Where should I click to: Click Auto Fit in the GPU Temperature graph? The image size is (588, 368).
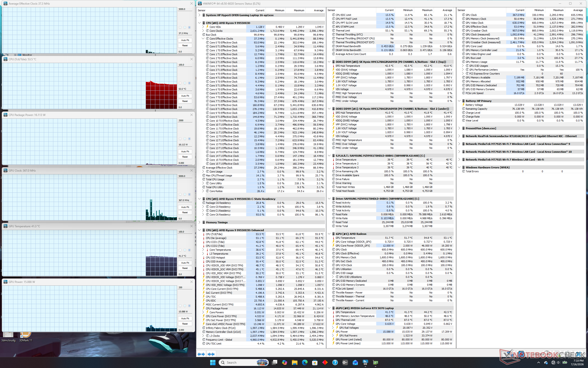185,263
